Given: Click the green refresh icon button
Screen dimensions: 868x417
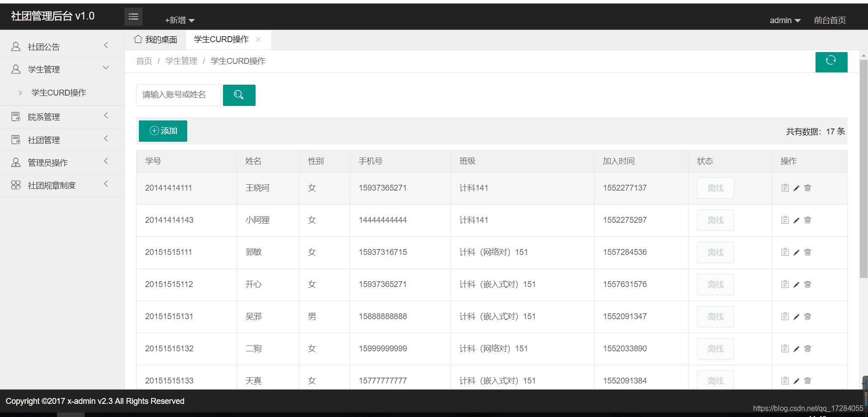Looking at the screenshot, I should tap(831, 62).
